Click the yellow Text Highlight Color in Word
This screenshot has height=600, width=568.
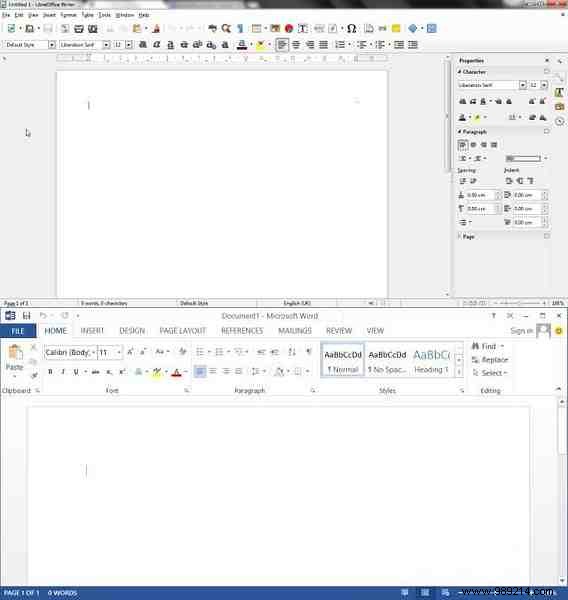point(157,372)
